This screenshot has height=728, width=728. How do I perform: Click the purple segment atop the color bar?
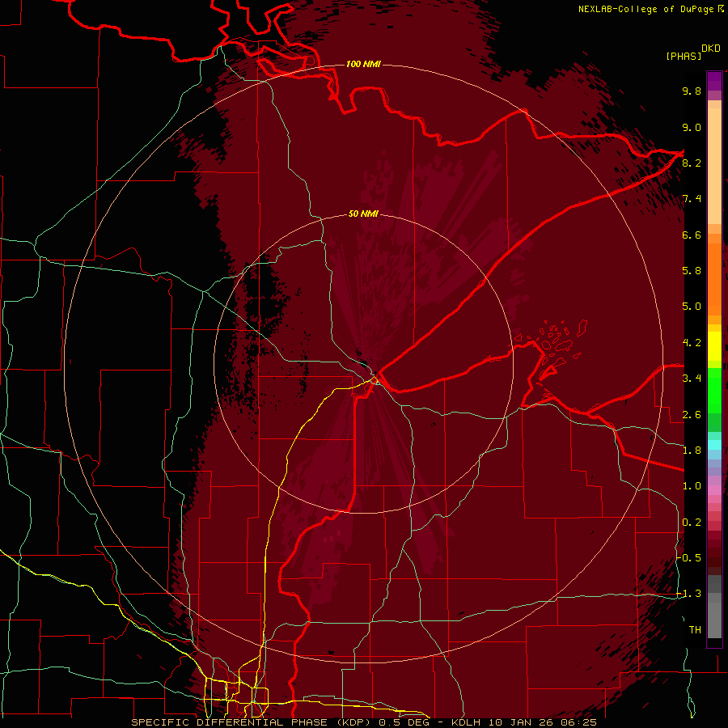pyautogui.click(x=714, y=81)
